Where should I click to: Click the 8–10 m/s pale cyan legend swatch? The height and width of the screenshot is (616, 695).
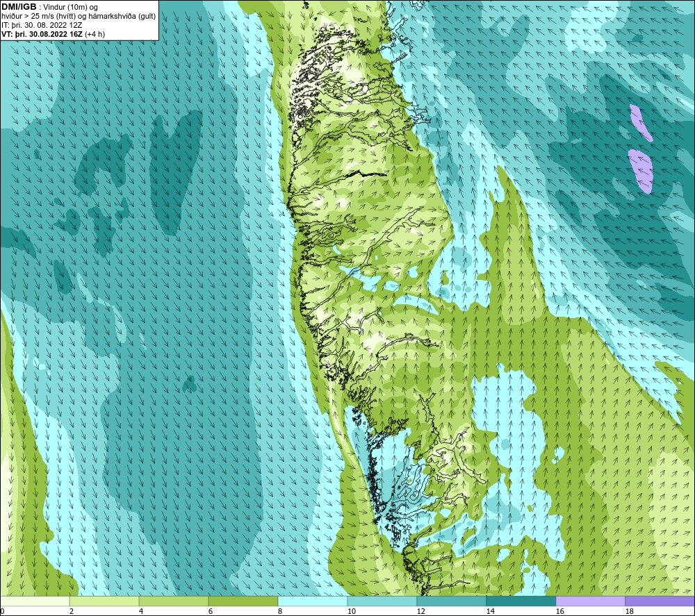tap(313, 601)
